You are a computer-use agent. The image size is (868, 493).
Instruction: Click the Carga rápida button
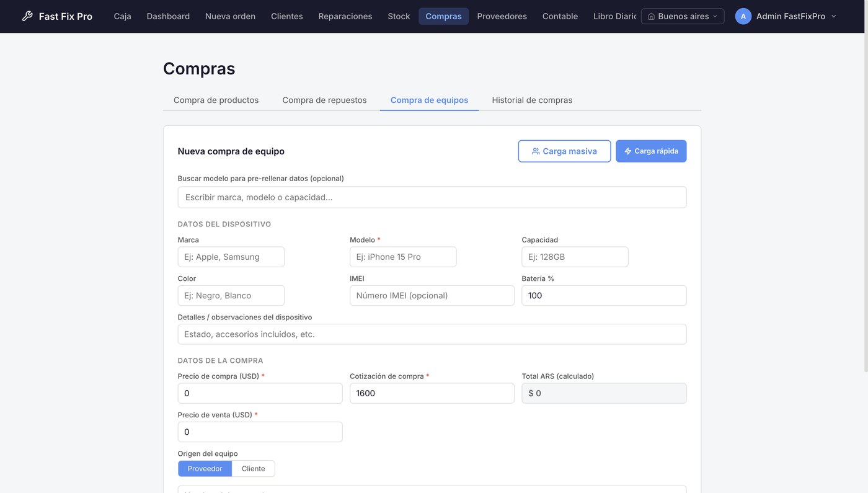coord(651,151)
